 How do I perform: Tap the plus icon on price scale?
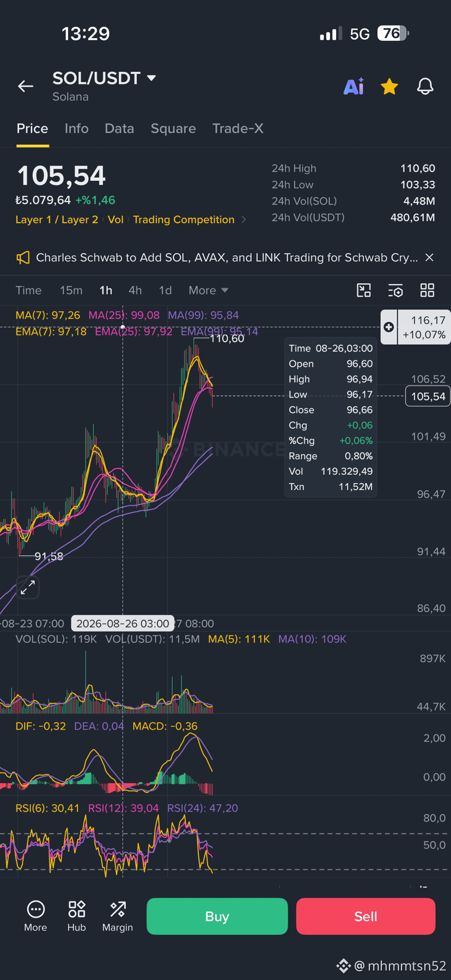tap(388, 327)
